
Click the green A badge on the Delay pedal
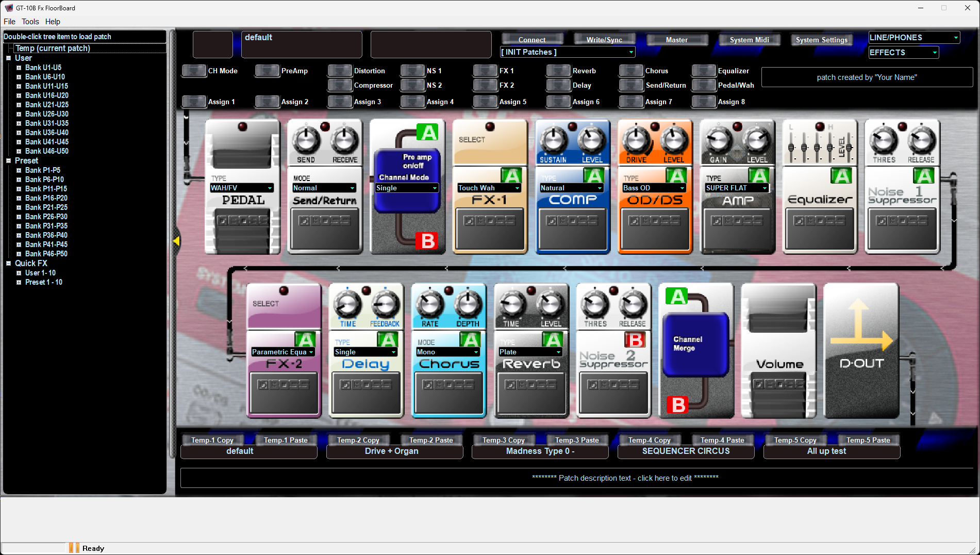387,340
